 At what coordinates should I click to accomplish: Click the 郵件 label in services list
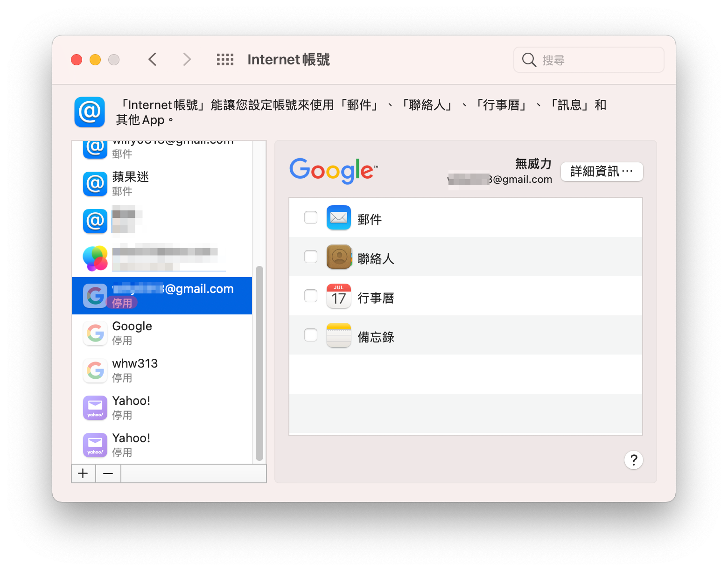pyautogui.click(x=370, y=219)
